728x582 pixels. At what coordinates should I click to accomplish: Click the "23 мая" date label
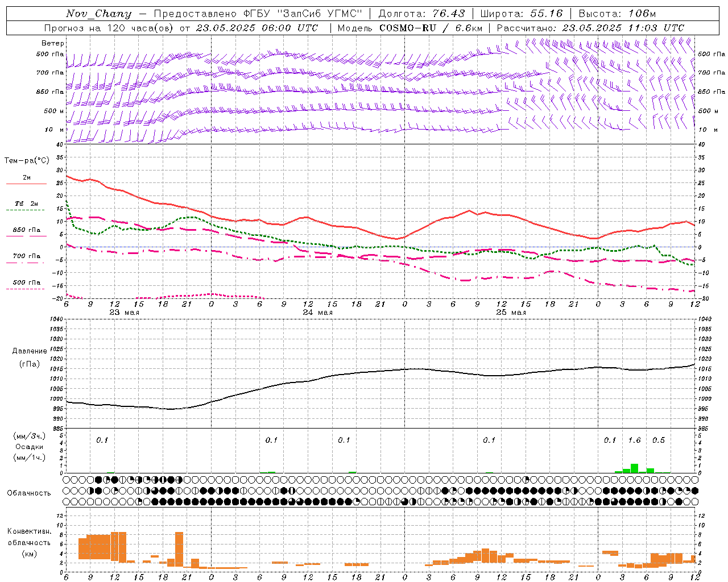[124, 313]
